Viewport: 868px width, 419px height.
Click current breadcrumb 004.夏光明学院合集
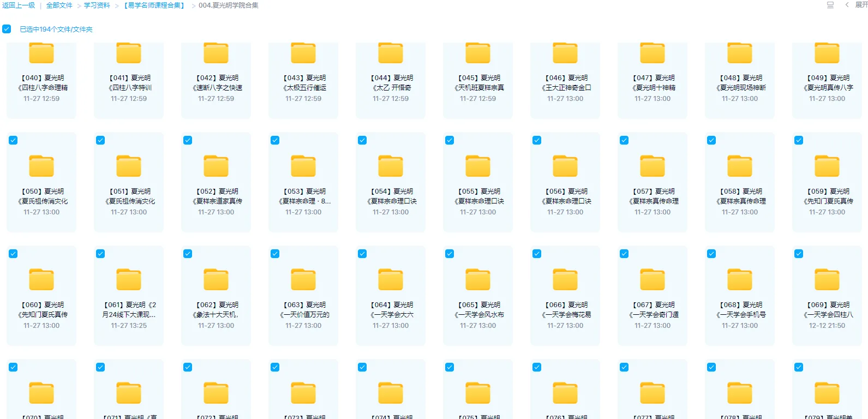[x=229, y=5]
